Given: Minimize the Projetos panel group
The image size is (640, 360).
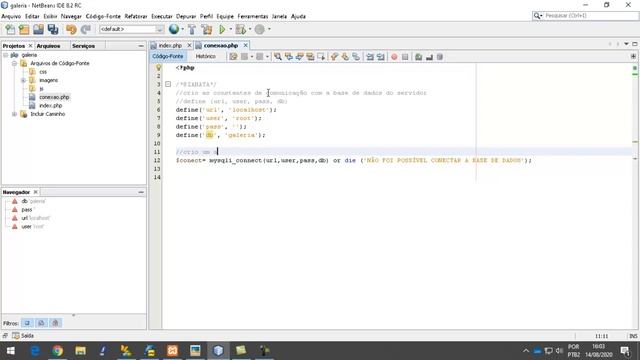Looking at the screenshot, I should point(141,46).
